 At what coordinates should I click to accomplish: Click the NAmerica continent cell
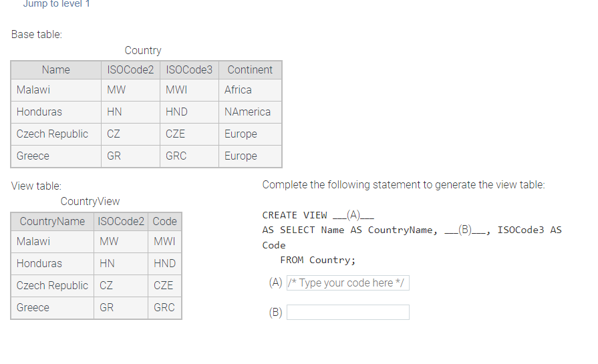(250, 112)
